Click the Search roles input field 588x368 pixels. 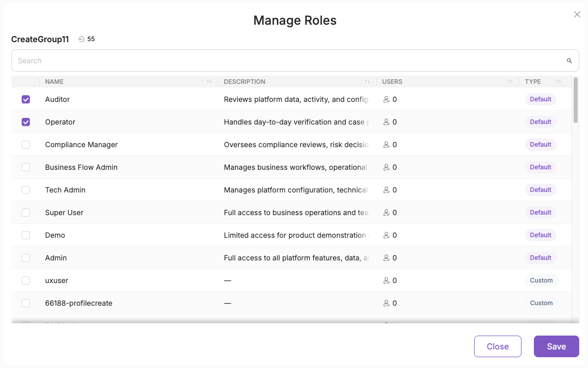point(295,61)
